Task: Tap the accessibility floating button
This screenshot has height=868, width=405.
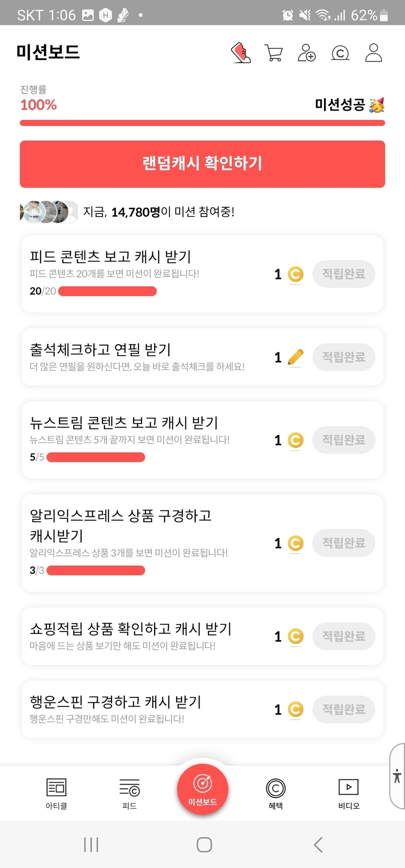Action: coord(397,776)
